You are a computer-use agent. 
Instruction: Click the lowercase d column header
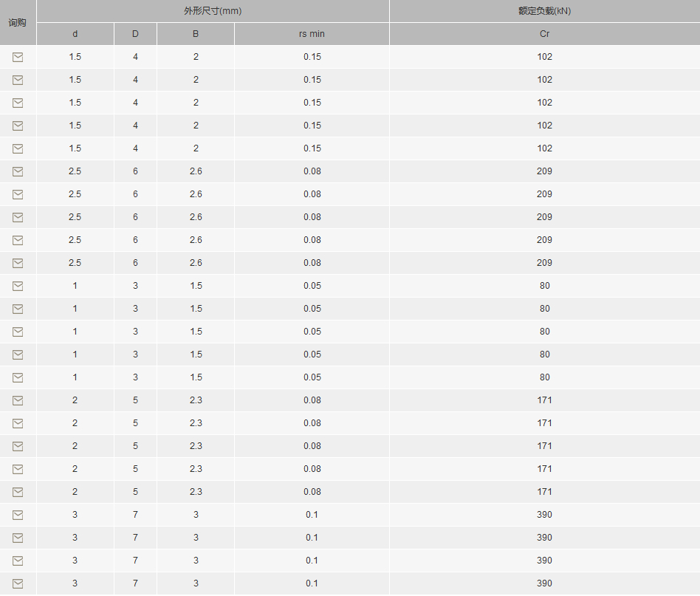point(75,34)
